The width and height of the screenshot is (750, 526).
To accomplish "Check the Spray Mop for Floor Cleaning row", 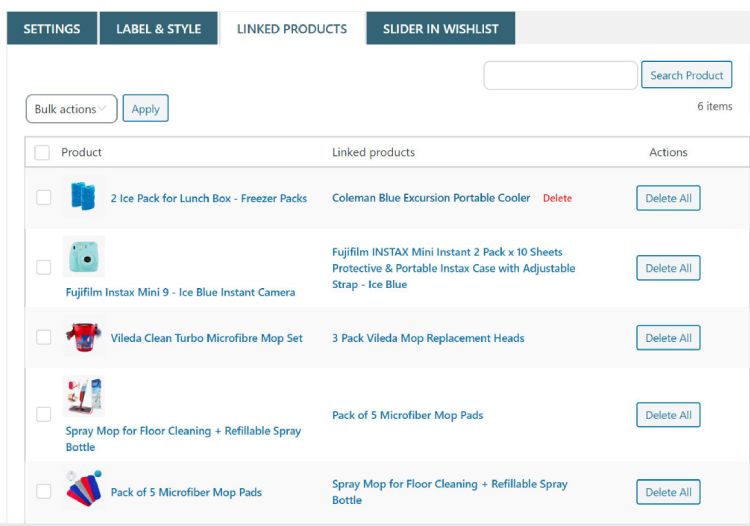I will [x=44, y=414].
